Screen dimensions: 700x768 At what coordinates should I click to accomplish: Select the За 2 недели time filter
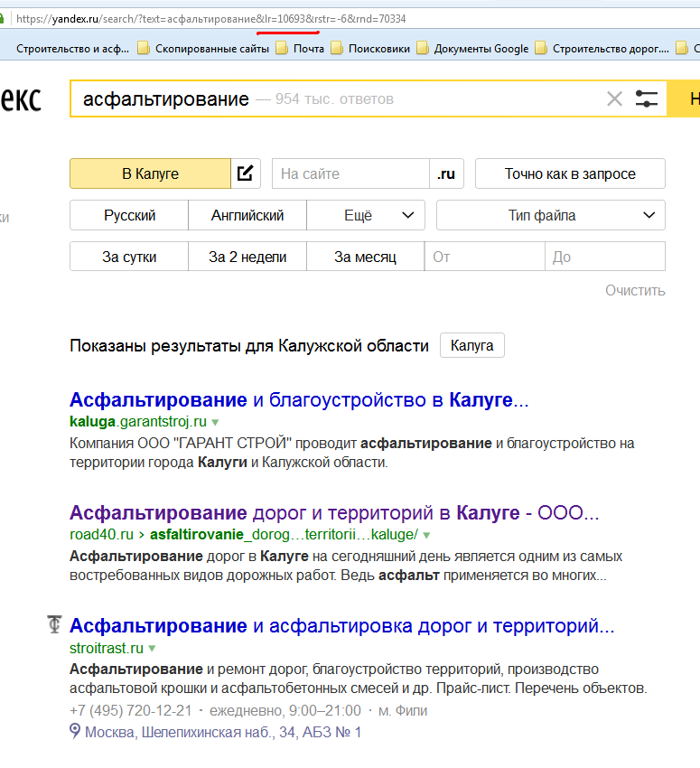247,257
